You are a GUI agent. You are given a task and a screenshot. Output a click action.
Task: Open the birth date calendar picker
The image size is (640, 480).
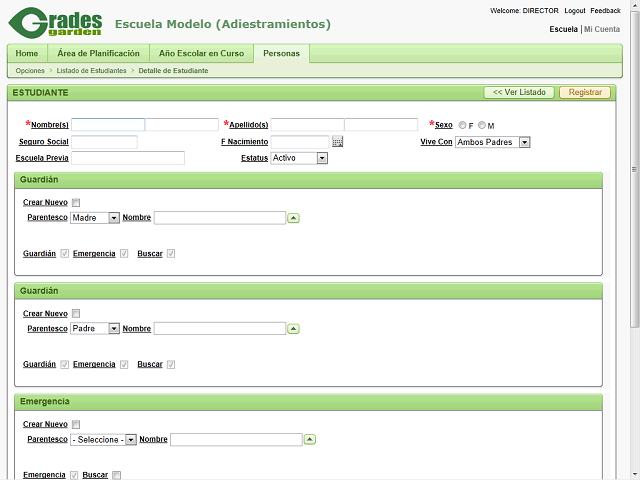click(338, 142)
